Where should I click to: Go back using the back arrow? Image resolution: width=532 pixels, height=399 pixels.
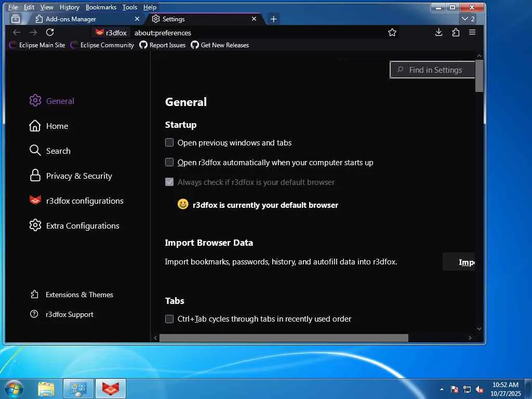[x=17, y=33]
